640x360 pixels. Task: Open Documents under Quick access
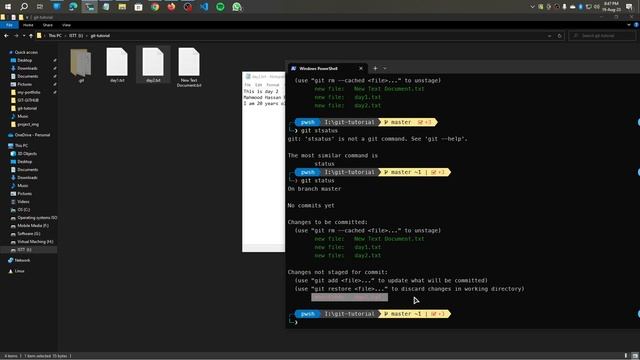tap(28, 76)
